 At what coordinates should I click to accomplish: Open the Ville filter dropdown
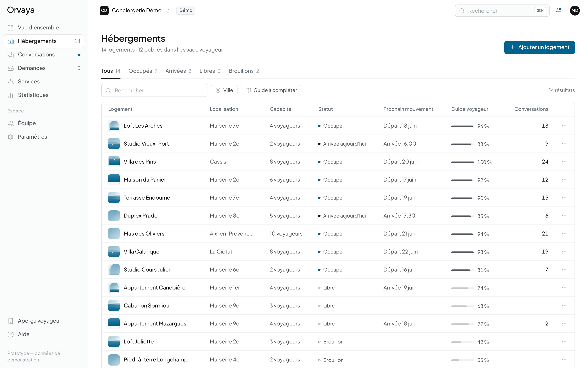click(x=224, y=90)
